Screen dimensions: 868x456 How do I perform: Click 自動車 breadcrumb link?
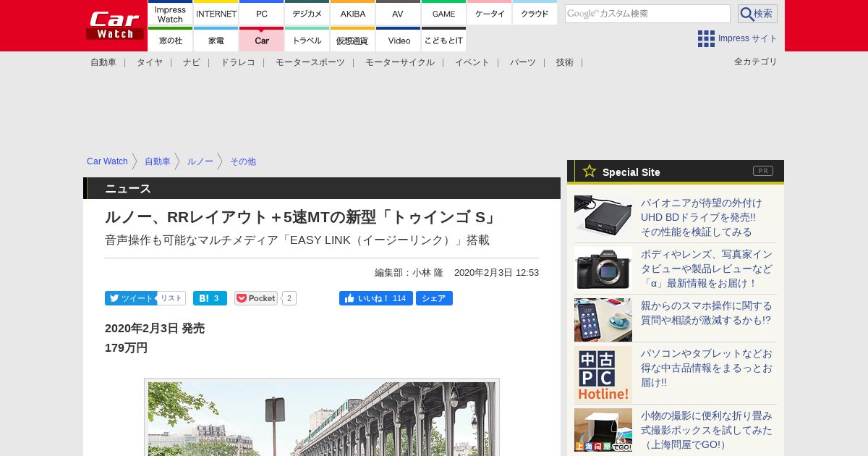[x=158, y=161]
